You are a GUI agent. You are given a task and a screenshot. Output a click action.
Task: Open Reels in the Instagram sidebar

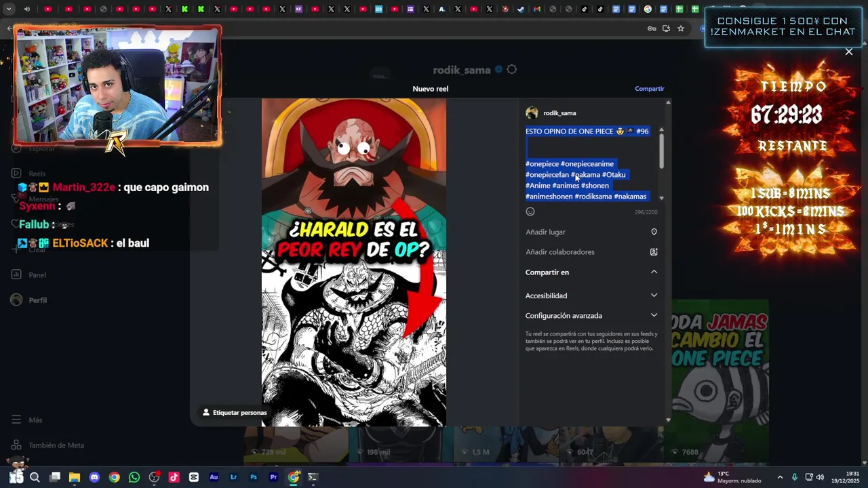(x=29, y=174)
